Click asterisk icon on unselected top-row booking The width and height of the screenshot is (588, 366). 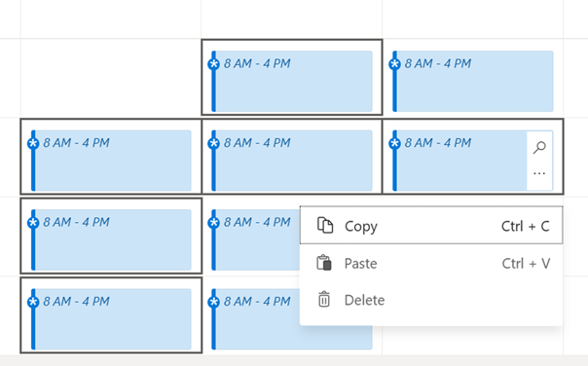point(394,64)
